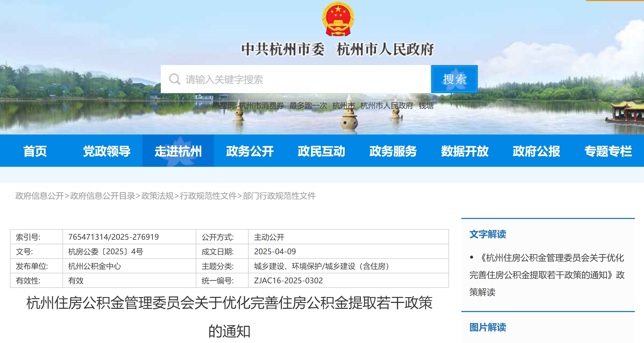This screenshot has height=343, width=644.
Task: Open the 政策解读 link under 文字解读
Action: click(546, 275)
